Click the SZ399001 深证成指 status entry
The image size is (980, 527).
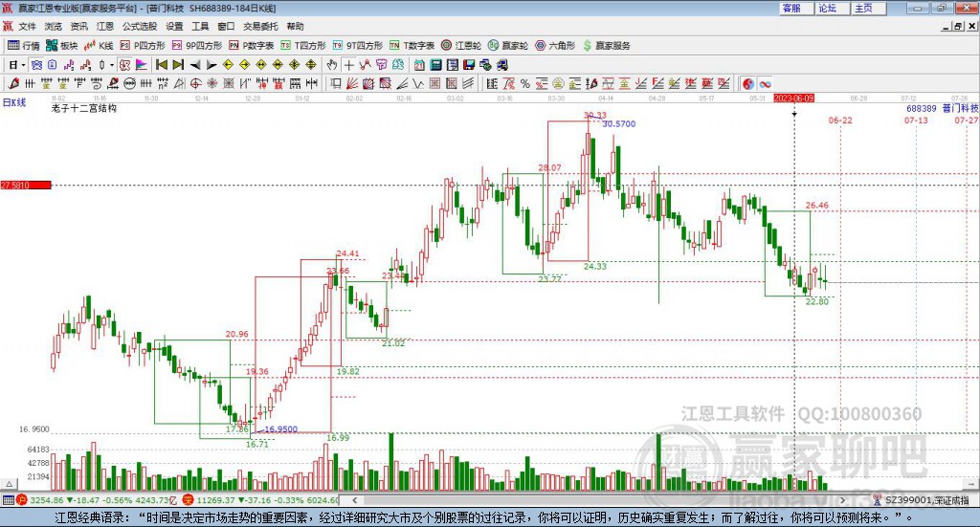pos(926,500)
